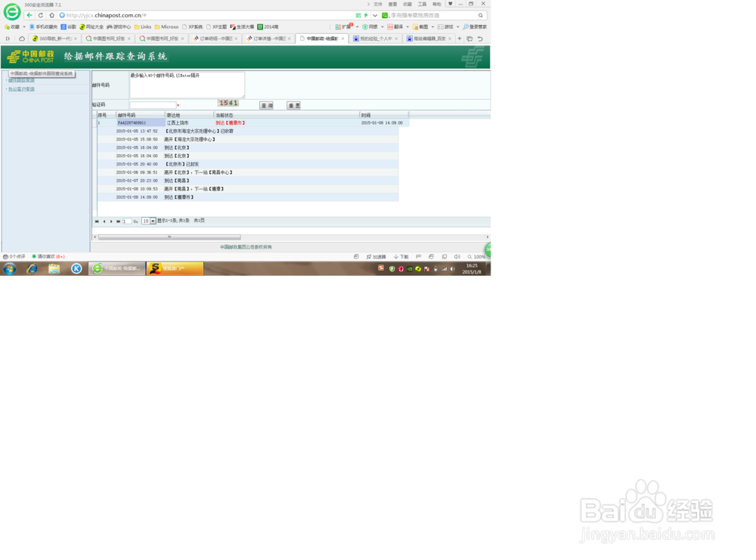Click the Go pagination button
The width and height of the screenshot is (756, 560).
point(135,221)
